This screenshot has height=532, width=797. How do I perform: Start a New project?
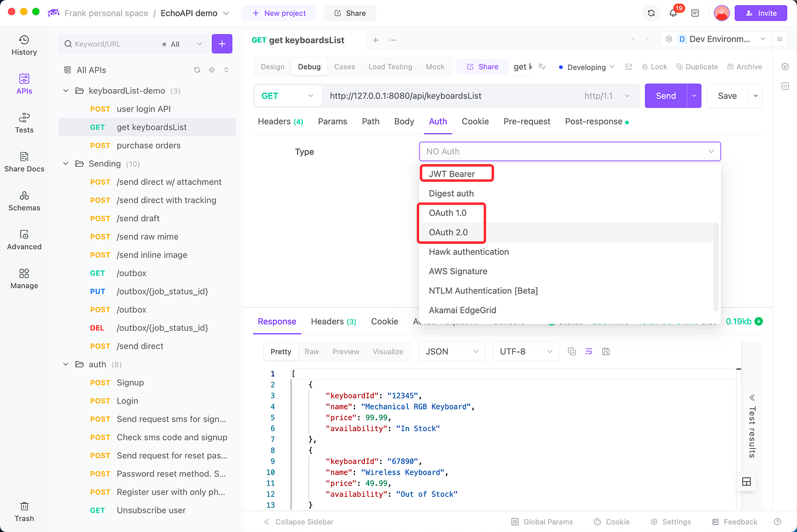click(x=279, y=12)
